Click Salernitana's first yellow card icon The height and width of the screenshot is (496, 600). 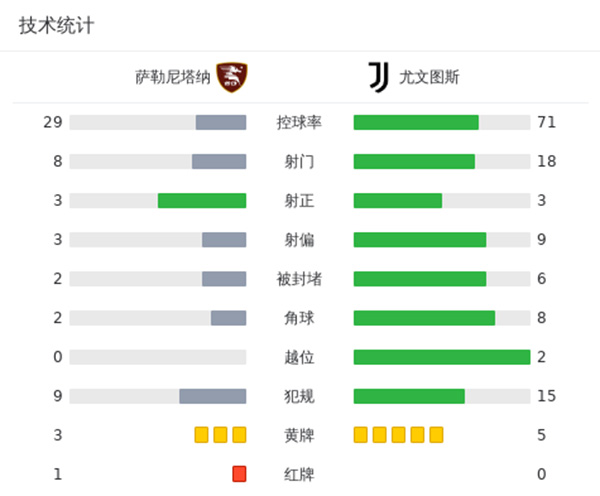tap(201, 435)
